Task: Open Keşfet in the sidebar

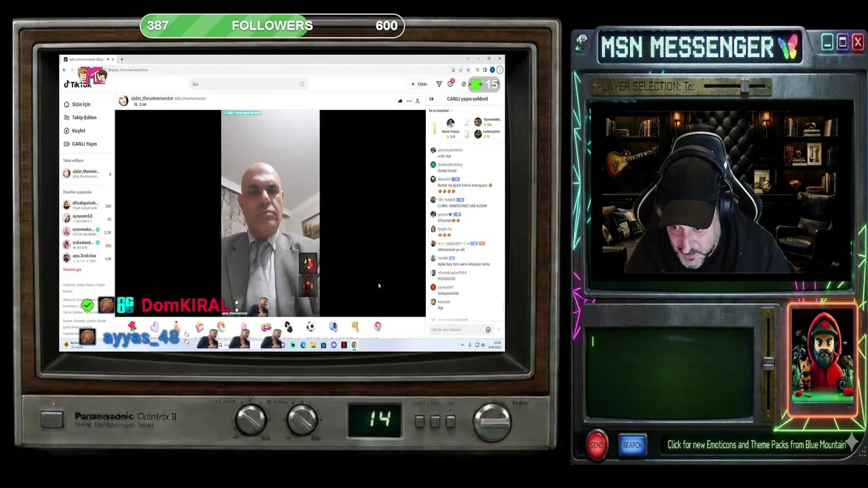Action: tap(75, 131)
